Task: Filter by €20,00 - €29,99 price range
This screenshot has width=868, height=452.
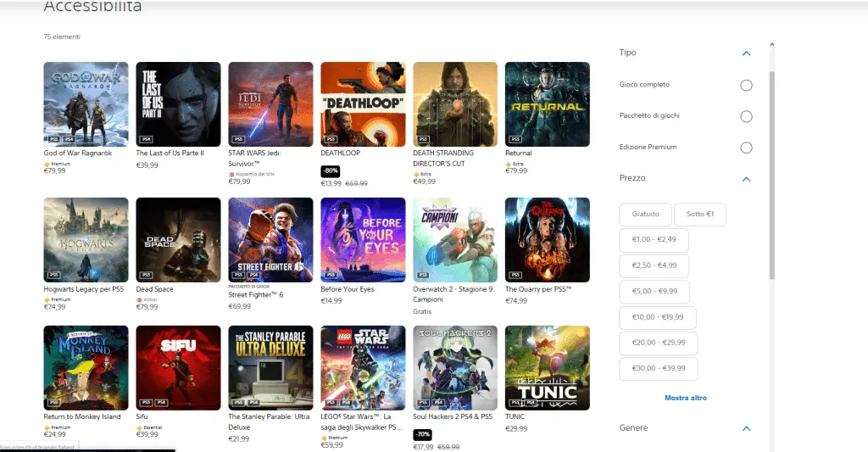Action: click(659, 343)
